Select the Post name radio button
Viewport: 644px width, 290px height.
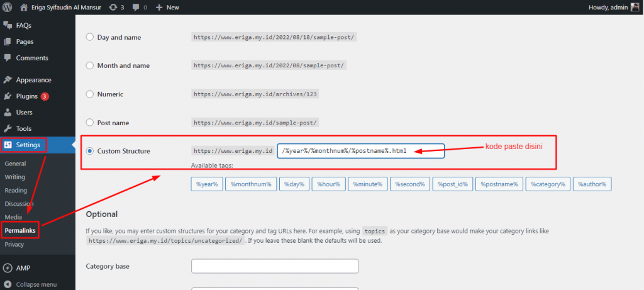click(89, 123)
